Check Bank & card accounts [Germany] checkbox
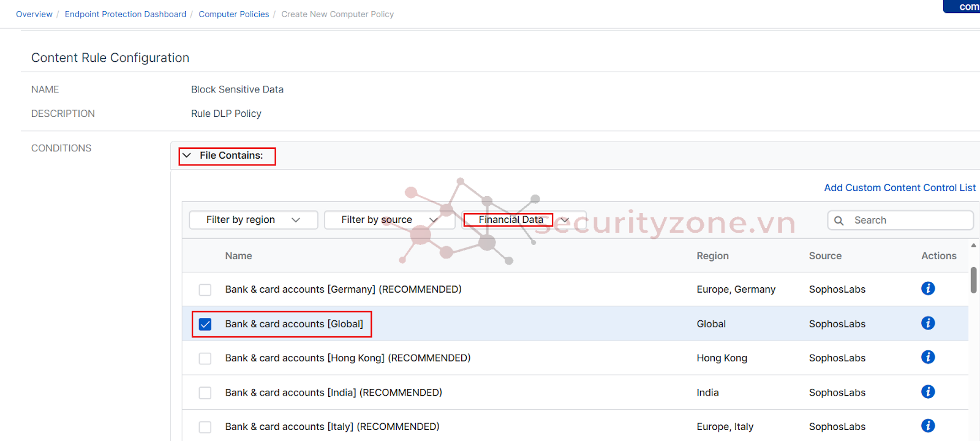Image resolution: width=980 pixels, height=441 pixels. [x=205, y=290]
